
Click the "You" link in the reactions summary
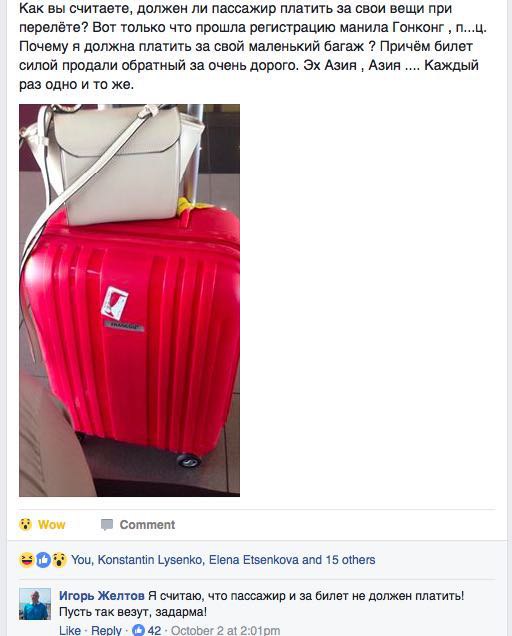tap(82, 560)
